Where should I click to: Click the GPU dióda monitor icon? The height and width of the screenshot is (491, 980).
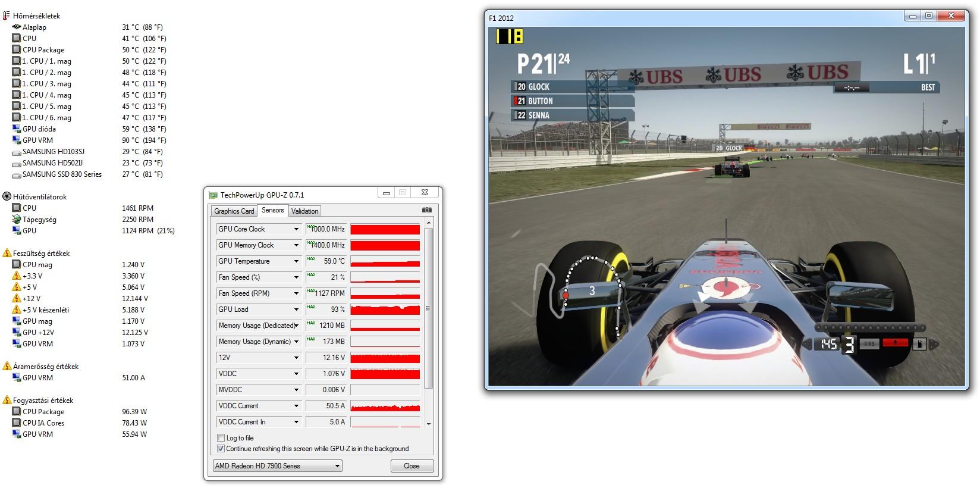pyautogui.click(x=17, y=129)
